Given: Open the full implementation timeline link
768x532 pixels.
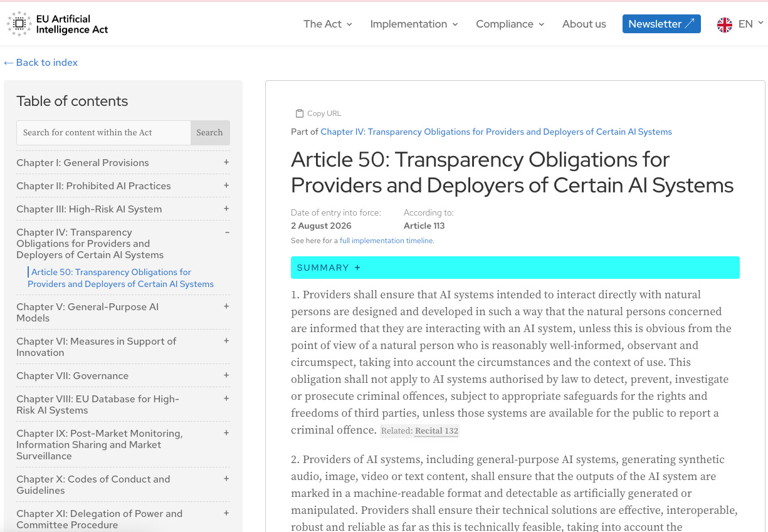Looking at the screenshot, I should (386, 241).
